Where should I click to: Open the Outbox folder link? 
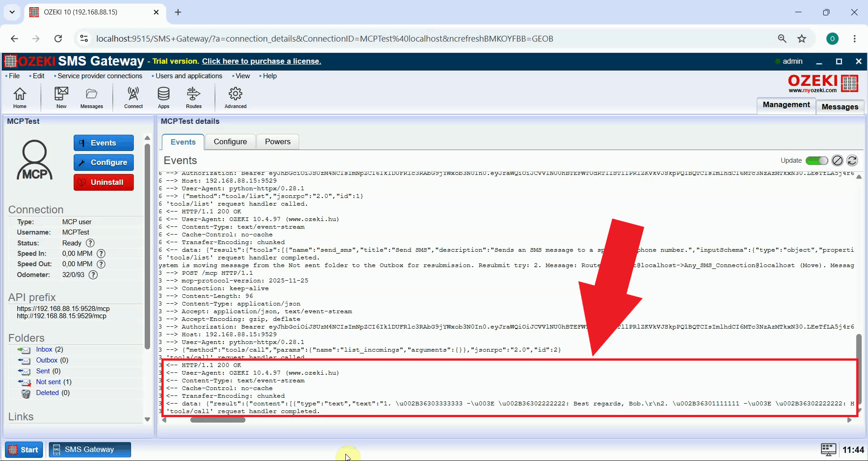tap(47, 360)
